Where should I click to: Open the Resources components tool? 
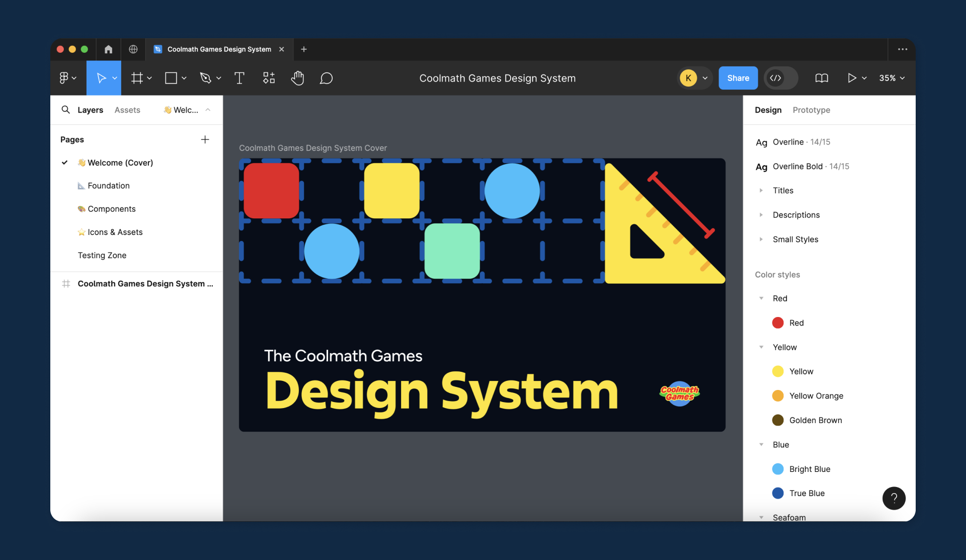click(269, 78)
